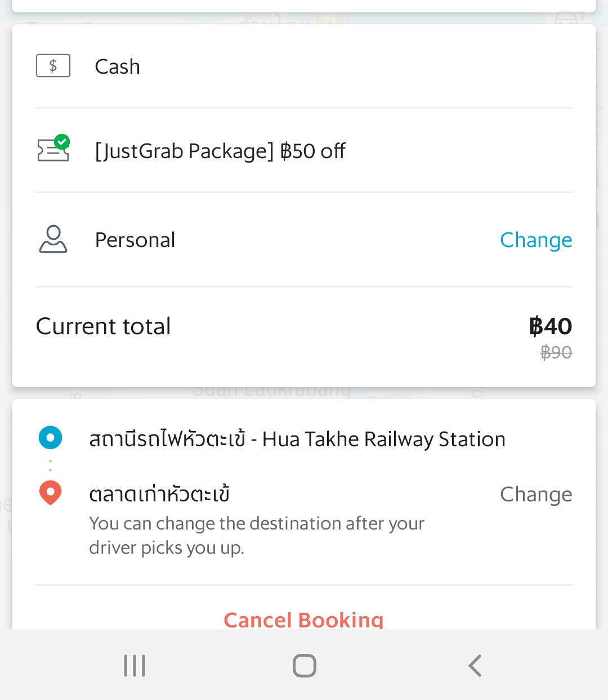This screenshot has height=700, width=608.
Task: Tap the Current total label
Action: click(x=103, y=326)
